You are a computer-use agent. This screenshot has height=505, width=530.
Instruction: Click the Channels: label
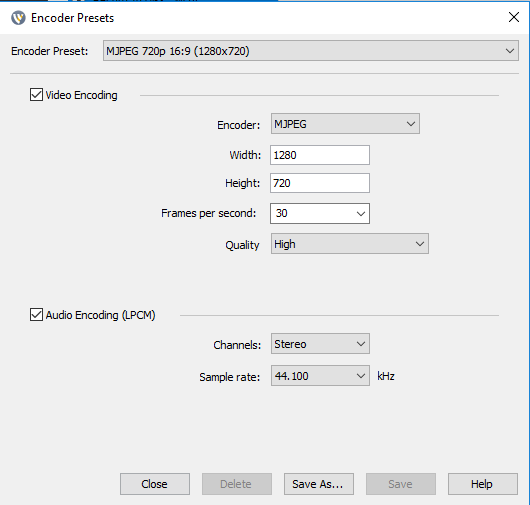(237, 345)
